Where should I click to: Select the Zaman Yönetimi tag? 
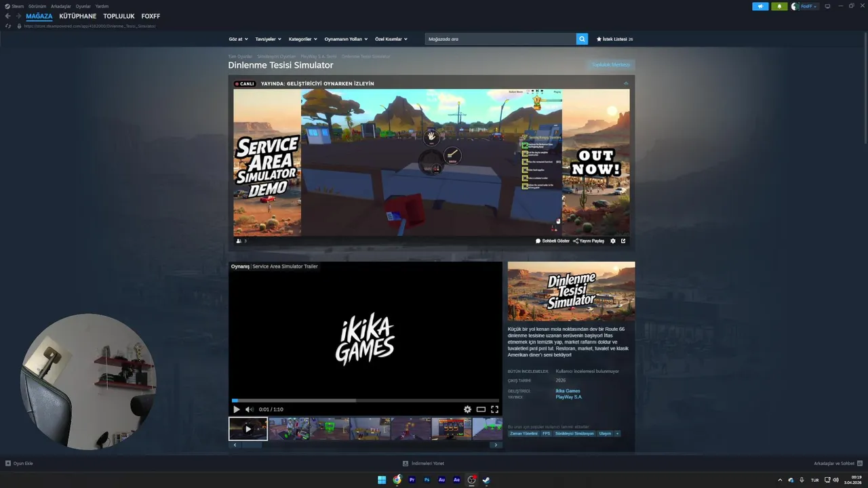(x=524, y=433)
